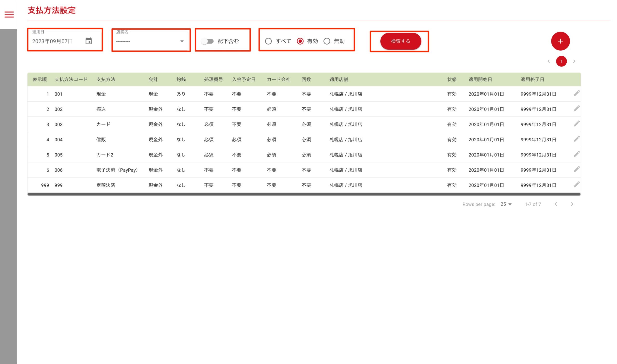
Task: Click the 支払方法コード column header
Action: point(71,79)
